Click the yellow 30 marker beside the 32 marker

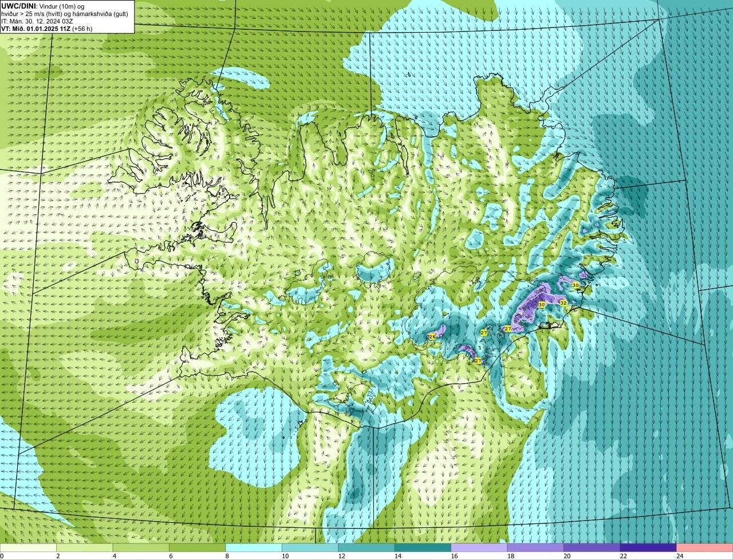pyautogui.click(x=542, y=305)
